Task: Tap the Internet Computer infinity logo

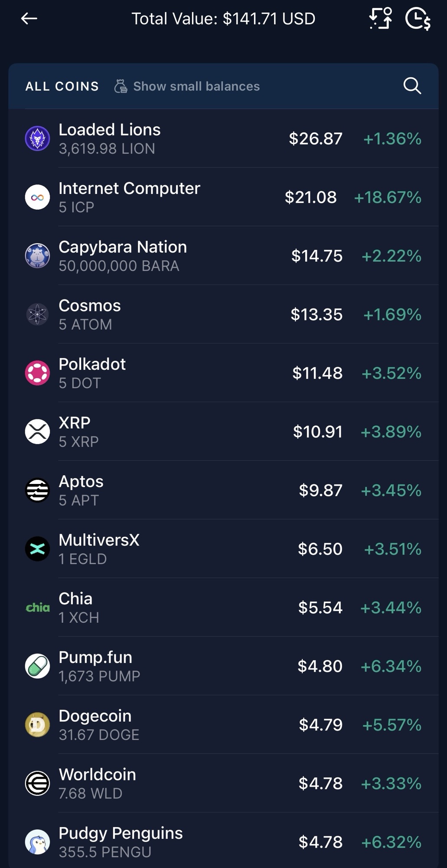Action: pyautogui.click(x=38, y=197)
